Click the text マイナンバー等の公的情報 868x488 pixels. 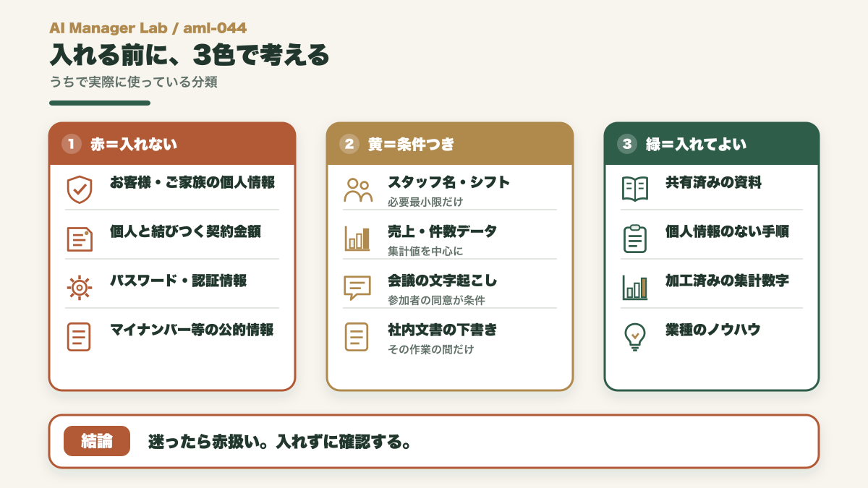192,330
